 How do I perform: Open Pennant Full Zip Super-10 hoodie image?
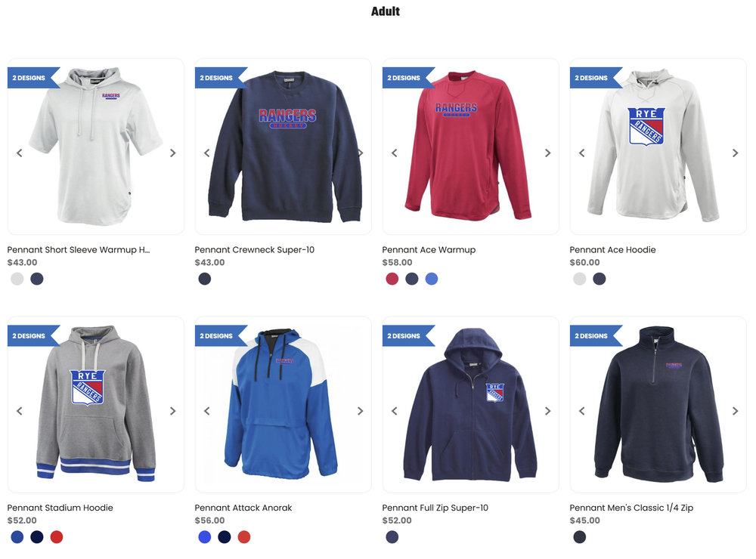470,405
